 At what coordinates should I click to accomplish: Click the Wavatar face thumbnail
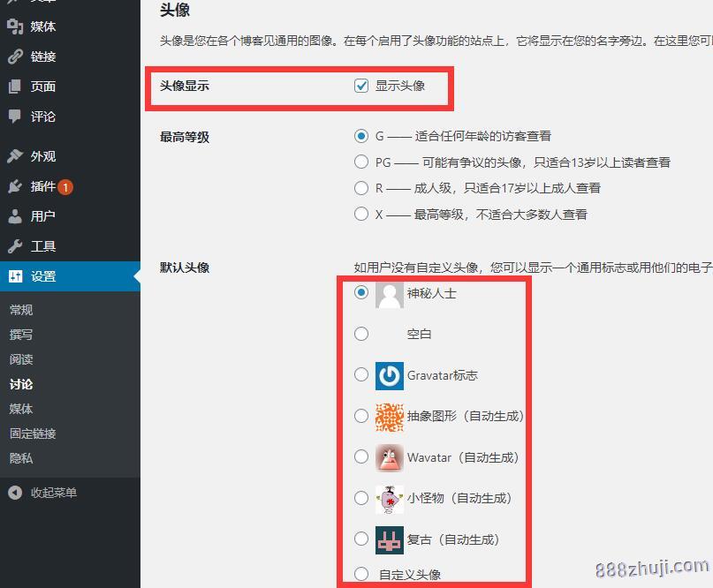pos(390,457)
